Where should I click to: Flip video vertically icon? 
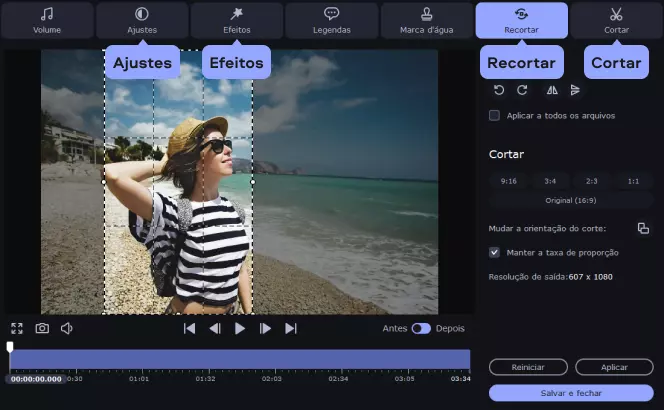click(x=575, y=90)
